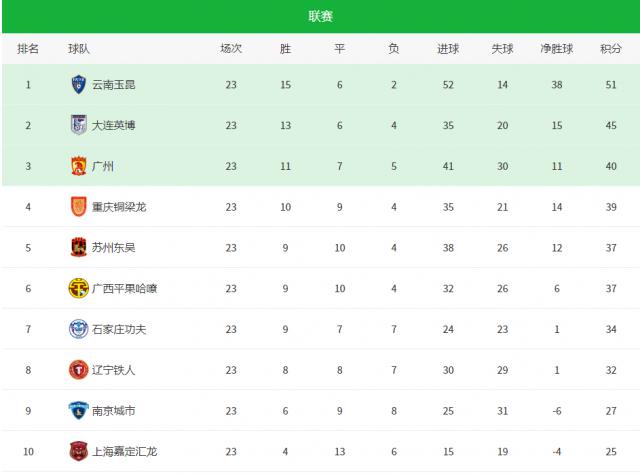The height and width of the screenshot is (475, 640).
Task: Open the 云南玉昆 team name link
Action: coord(113,85)
